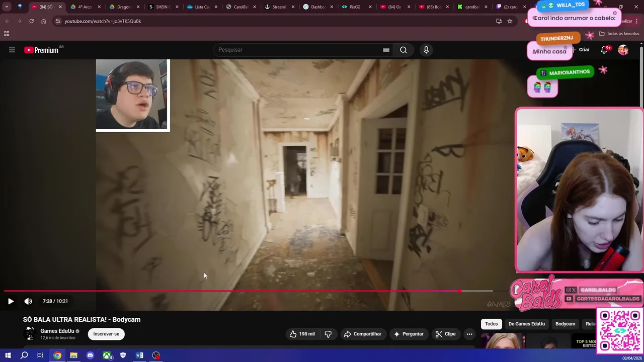Go forward in Chrome
The height and width of the screenshot is (362, 644).
click(x=19, y=21)
